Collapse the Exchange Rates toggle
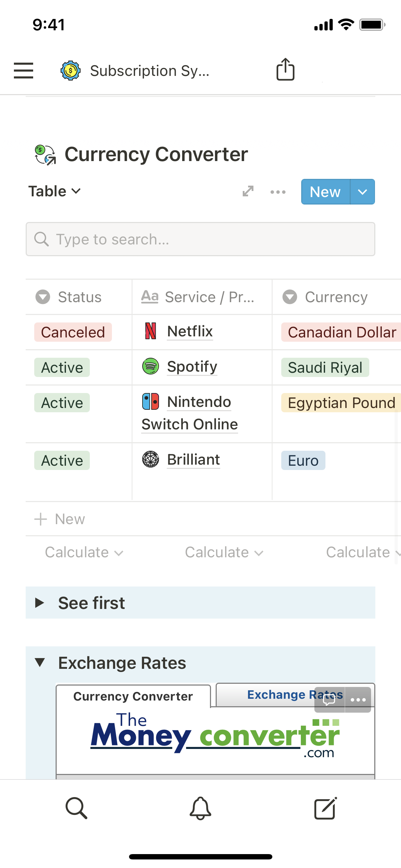The width and height of the screenshot is (401, 868). pos(40,663)
